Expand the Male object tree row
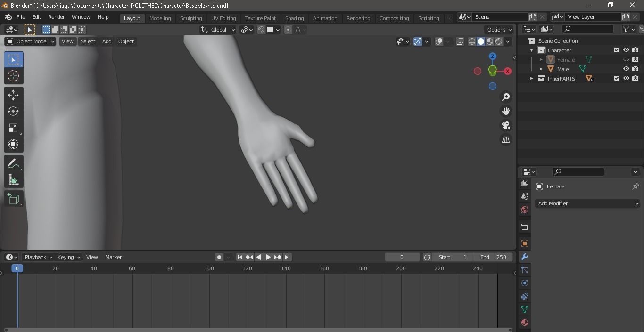Viewport: 644px width, 332px height. 541,69
